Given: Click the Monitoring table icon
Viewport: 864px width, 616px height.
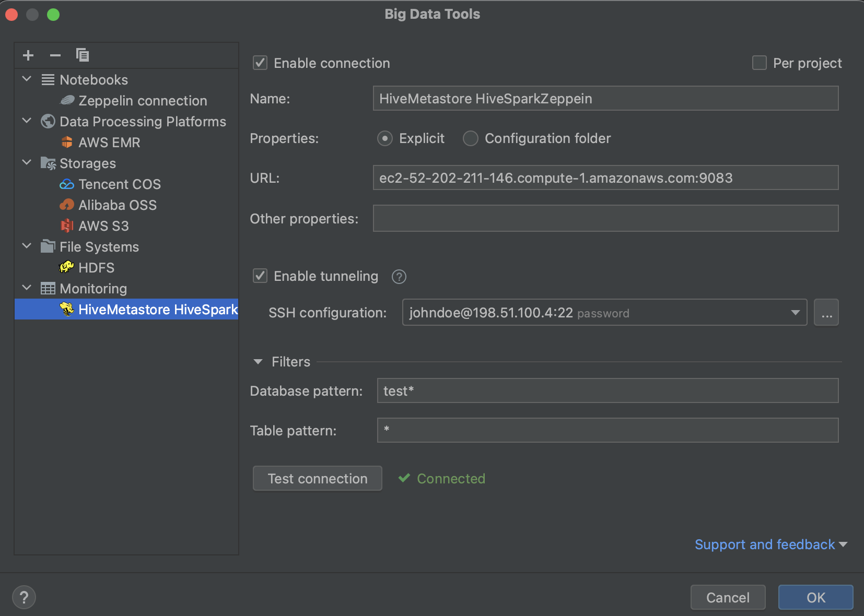Looking at the screenshot, I should point(48,289).
